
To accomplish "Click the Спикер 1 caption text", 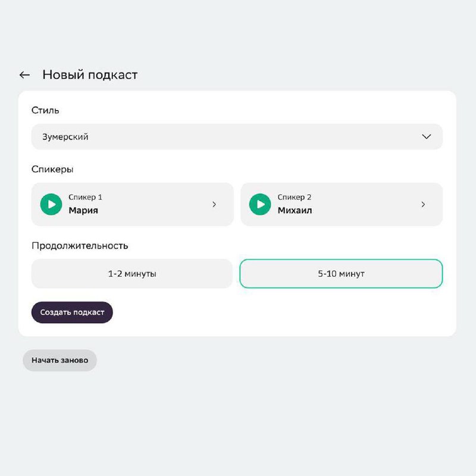I will pos(85,197).
